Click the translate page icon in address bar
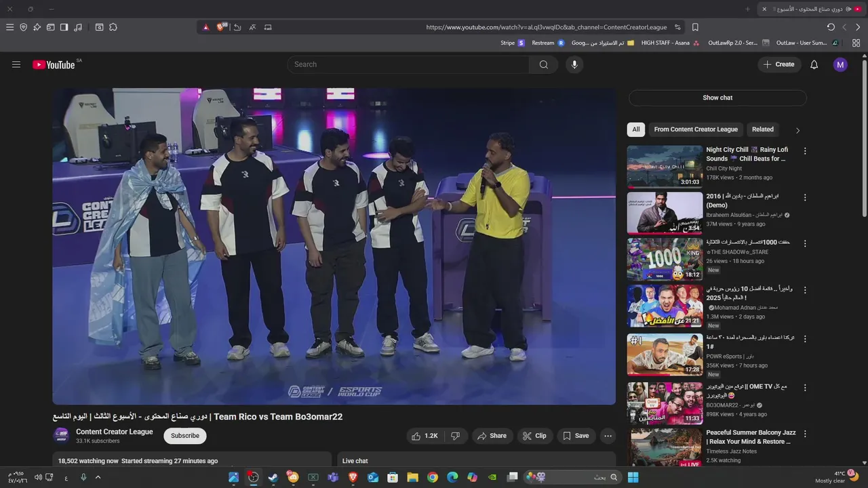 (x=252, y=27)
